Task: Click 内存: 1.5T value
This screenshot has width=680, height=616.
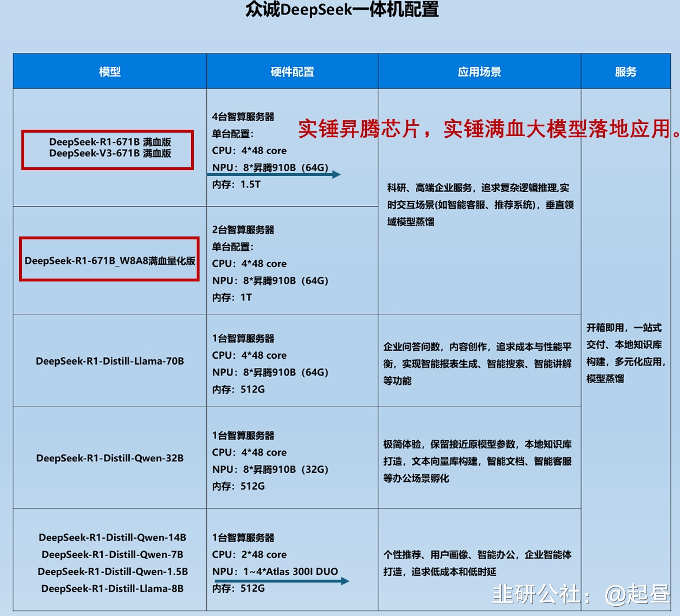Action: [x=236, y=185]
